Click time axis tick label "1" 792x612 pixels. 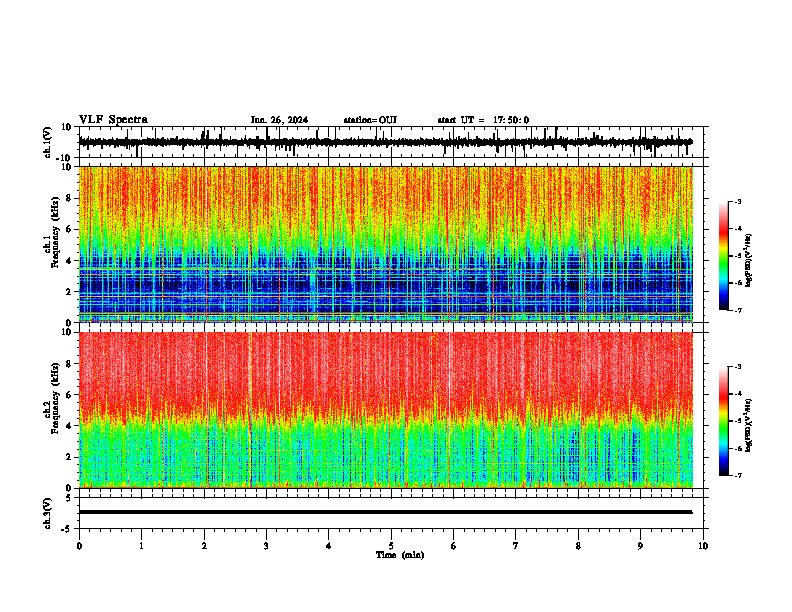(x=141, y=546)
